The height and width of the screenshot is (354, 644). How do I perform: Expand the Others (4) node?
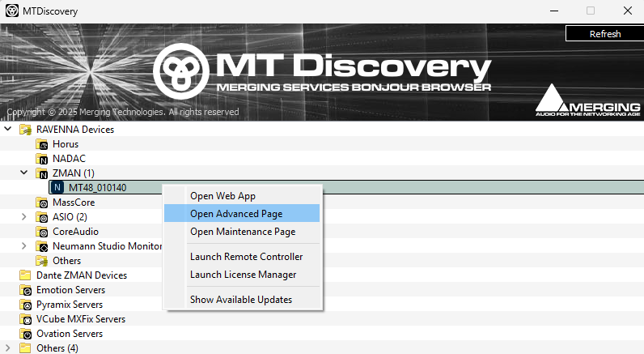coord(8,348)
